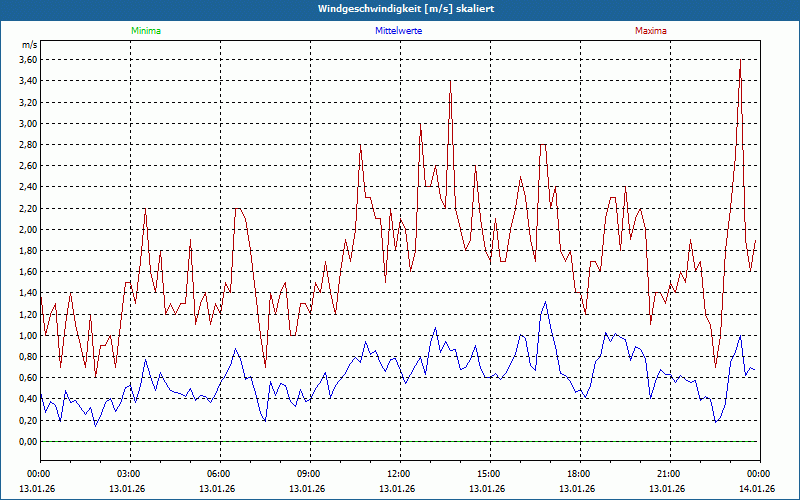
Task: Click the Maxima legend label
Action: (x=648, y=31)
